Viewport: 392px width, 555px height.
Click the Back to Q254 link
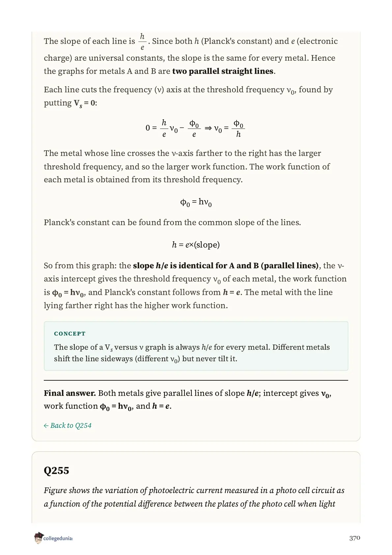coord(68,425)
